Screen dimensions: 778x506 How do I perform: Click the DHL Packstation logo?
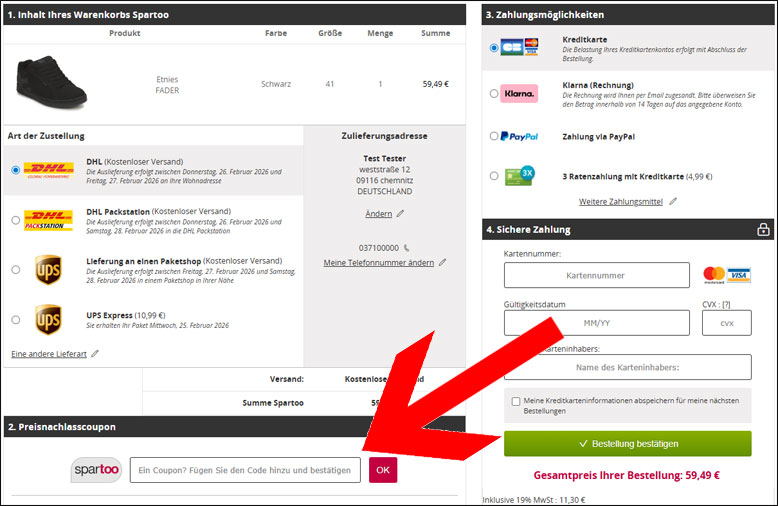click(49, 220)
